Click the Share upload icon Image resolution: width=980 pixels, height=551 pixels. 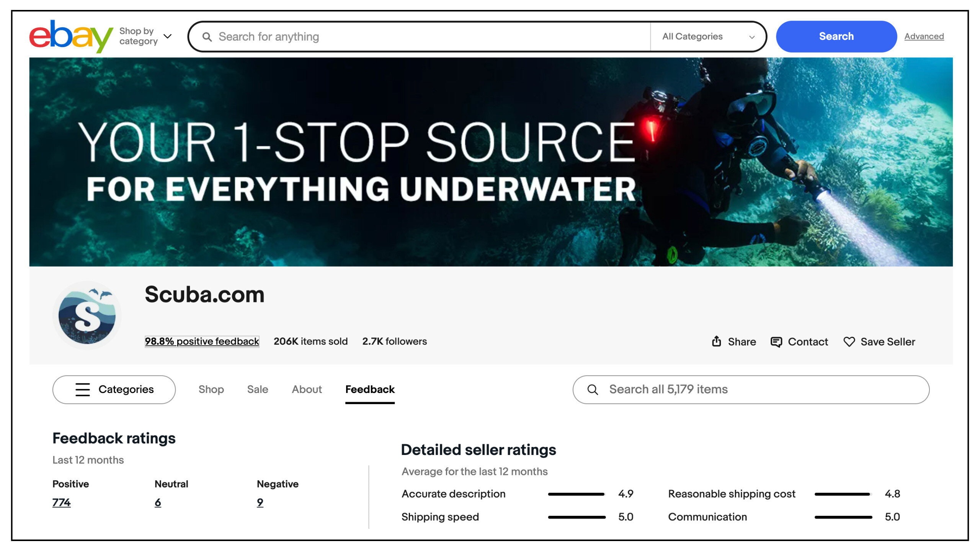pyautogui.click(x=717, y=341)
